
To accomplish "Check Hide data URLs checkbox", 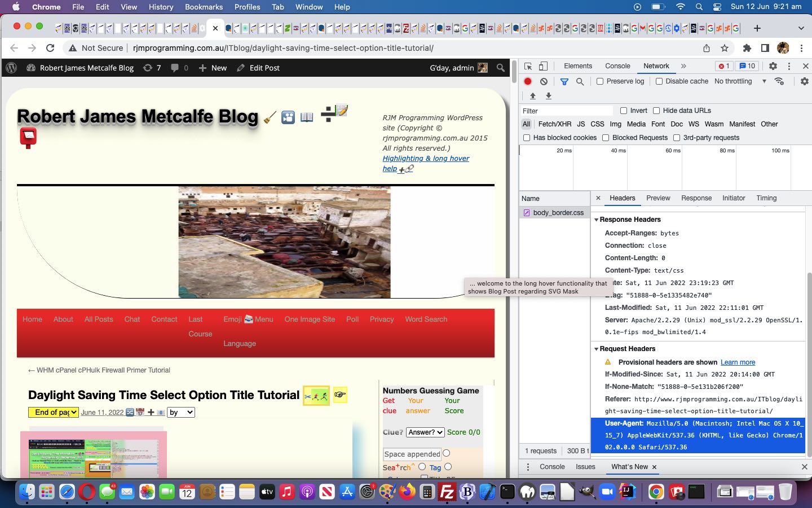I will tap(656, 111).
